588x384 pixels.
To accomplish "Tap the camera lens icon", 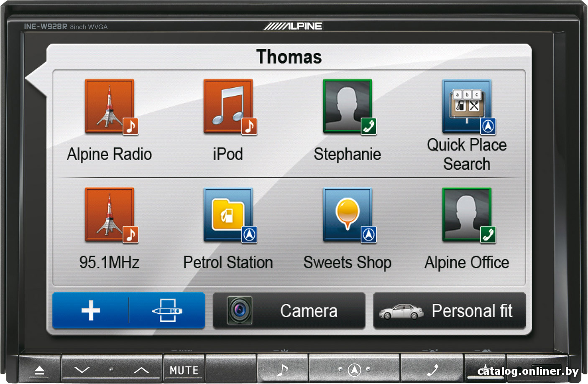I will 240,310.
